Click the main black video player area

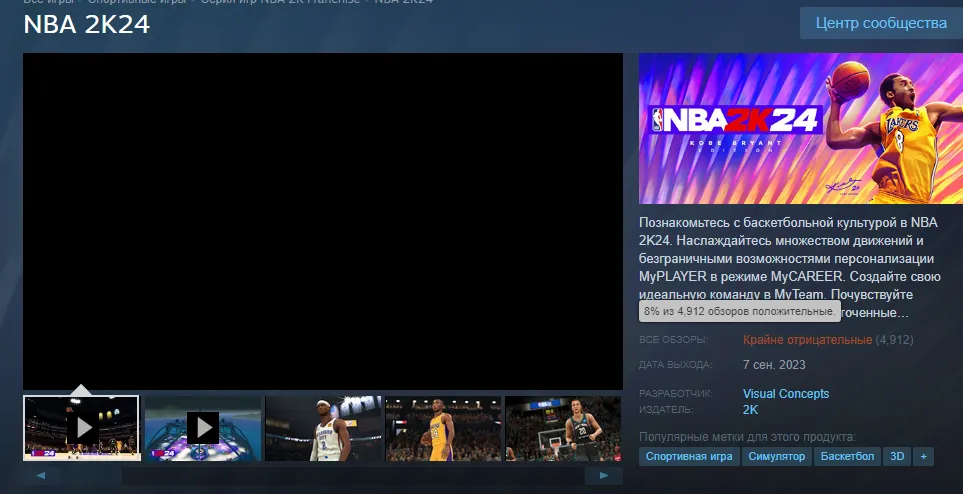click(323, 221)
